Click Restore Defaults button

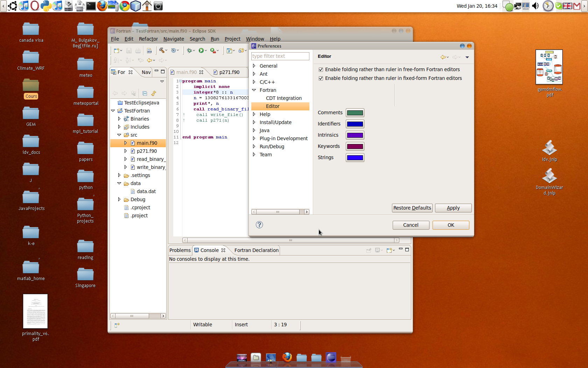(412, 208)
